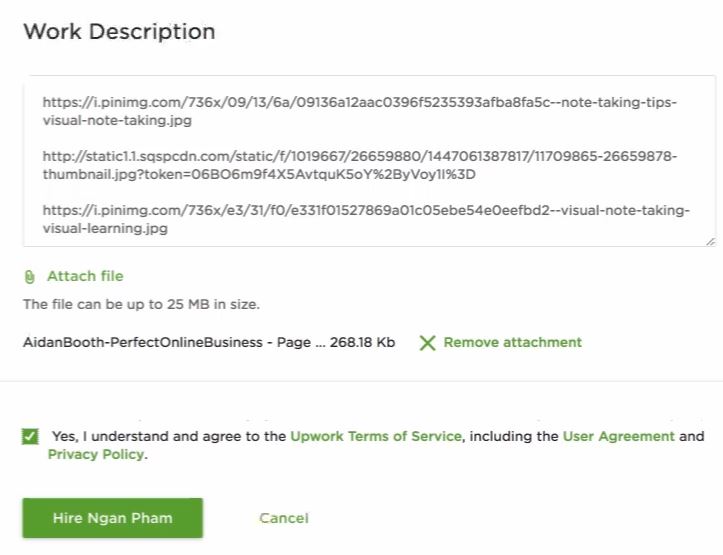Click the paperclip attach icon

(x=30, y=277)
